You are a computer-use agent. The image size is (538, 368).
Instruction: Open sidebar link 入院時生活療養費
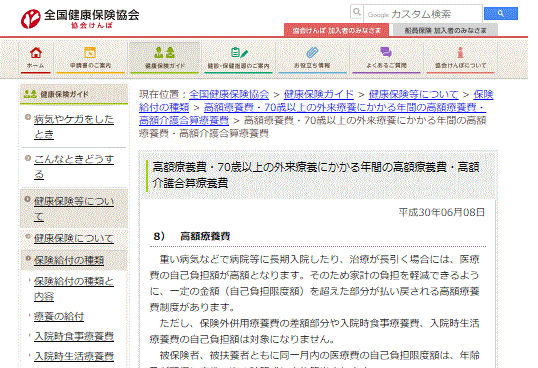point(74,356)
